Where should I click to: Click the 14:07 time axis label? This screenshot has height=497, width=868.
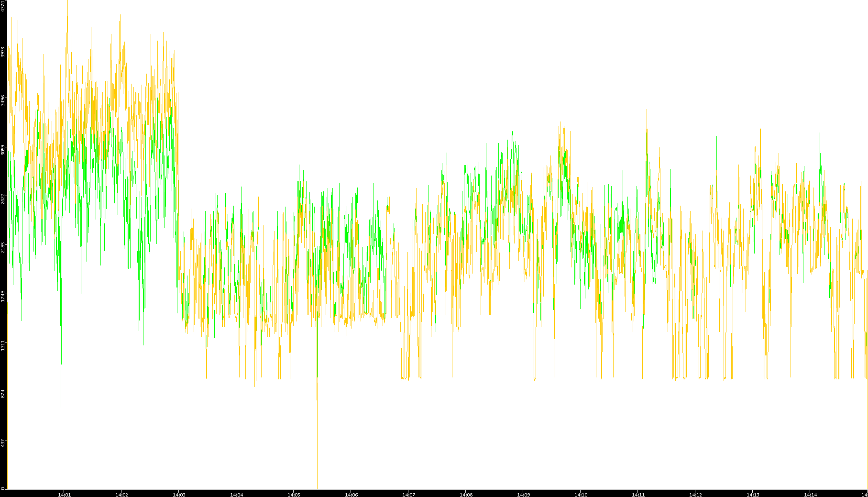pyautogui.click(x=408, y=495)
